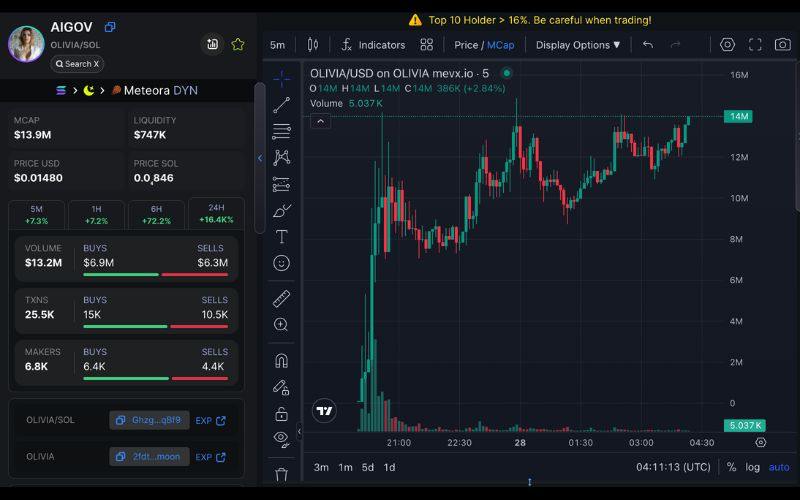Toggle lock all drawings
The height and width of the screenshot is (500, 800).
point(282,413)
